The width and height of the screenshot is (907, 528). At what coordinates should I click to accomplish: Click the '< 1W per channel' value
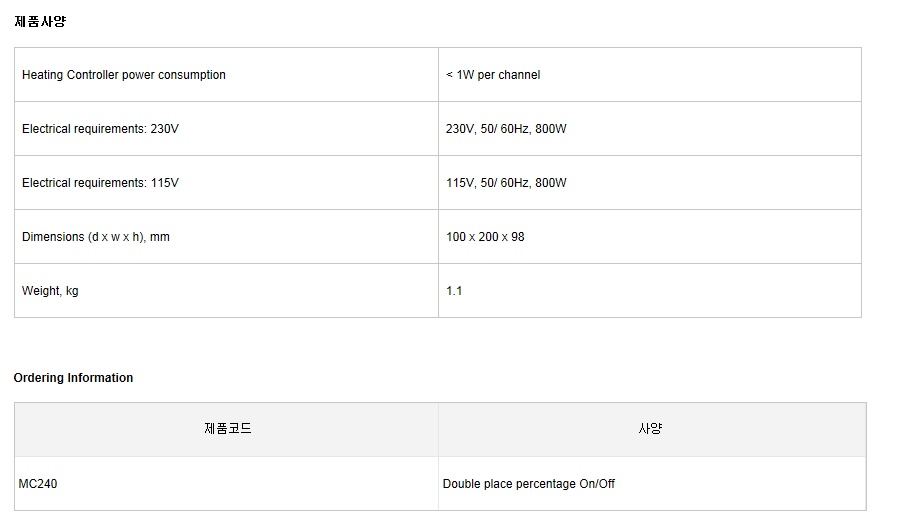click(x=493, y=75)
